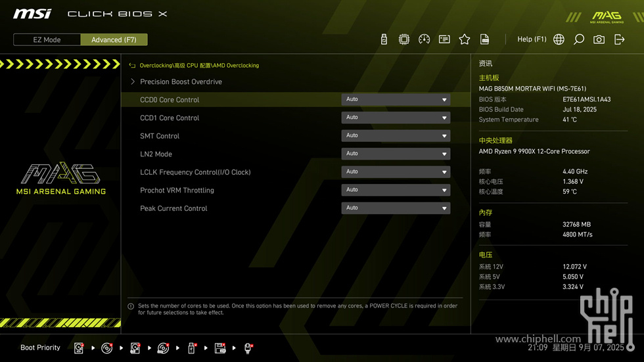Click BIOS build date Jul 18, 2025
The width and height of the screenshot is (644, 362).
(x=580, y=110)
